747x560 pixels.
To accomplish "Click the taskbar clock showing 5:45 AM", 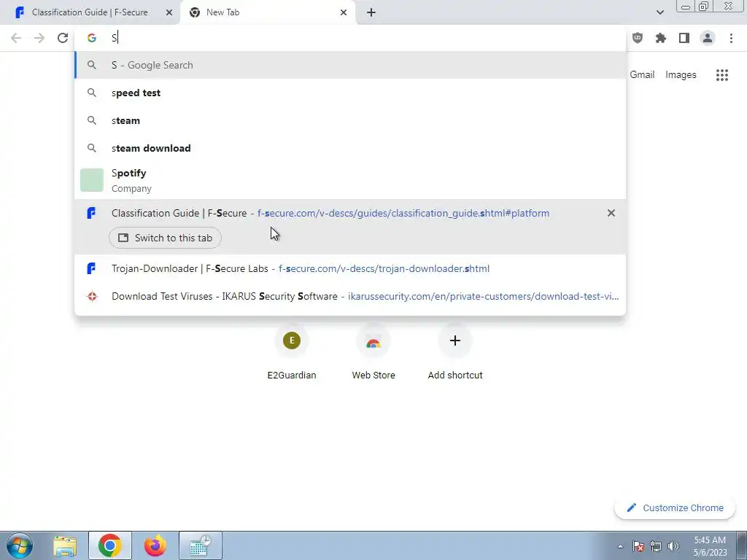I will [x=710, y=546].
